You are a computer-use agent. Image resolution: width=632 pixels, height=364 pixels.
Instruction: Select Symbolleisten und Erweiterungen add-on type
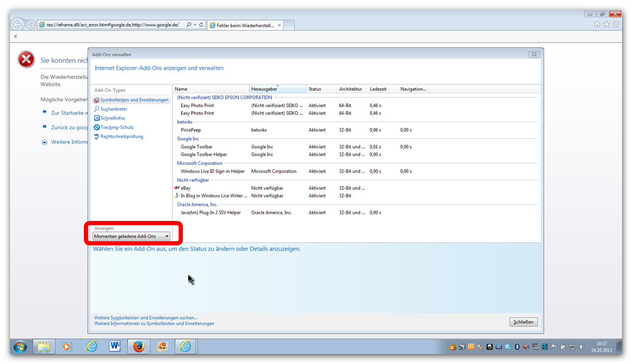pyautogui.click(x=131, y=100)
